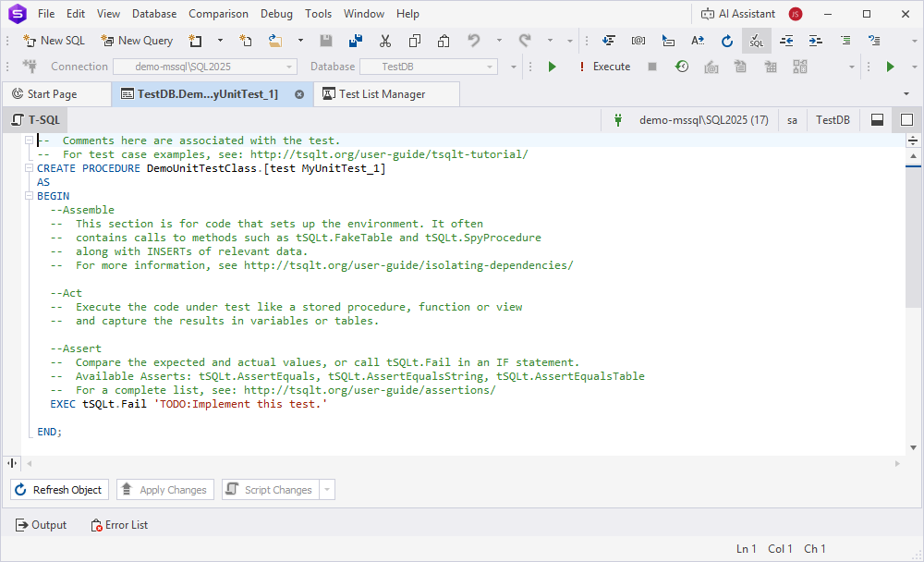Click the Save All icon

(x=356, y=41)
